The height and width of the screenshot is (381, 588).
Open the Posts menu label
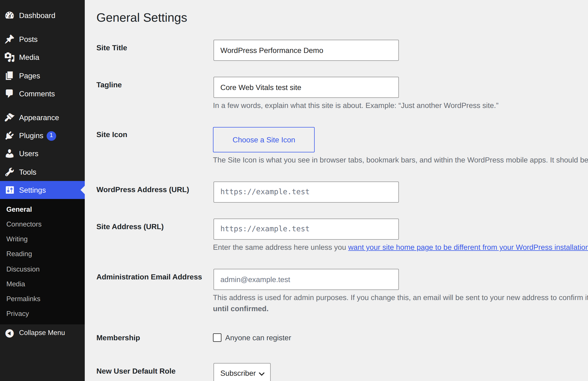pos(28,39)
